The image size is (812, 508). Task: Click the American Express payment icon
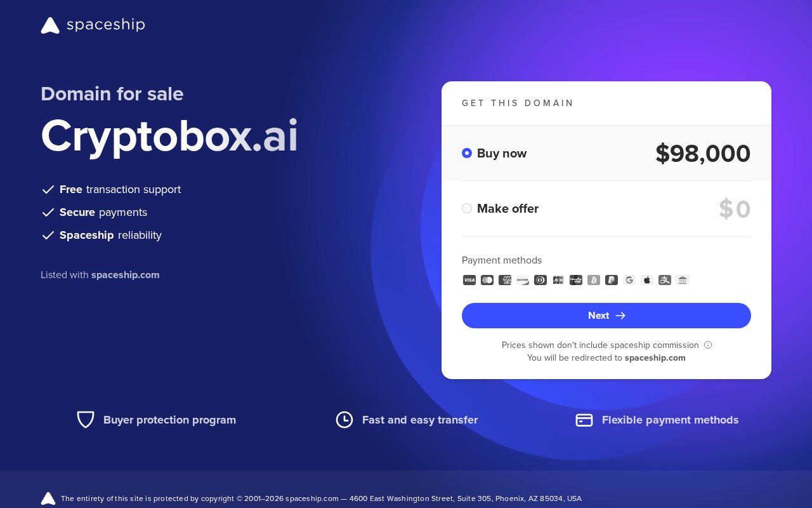(505, 280)
